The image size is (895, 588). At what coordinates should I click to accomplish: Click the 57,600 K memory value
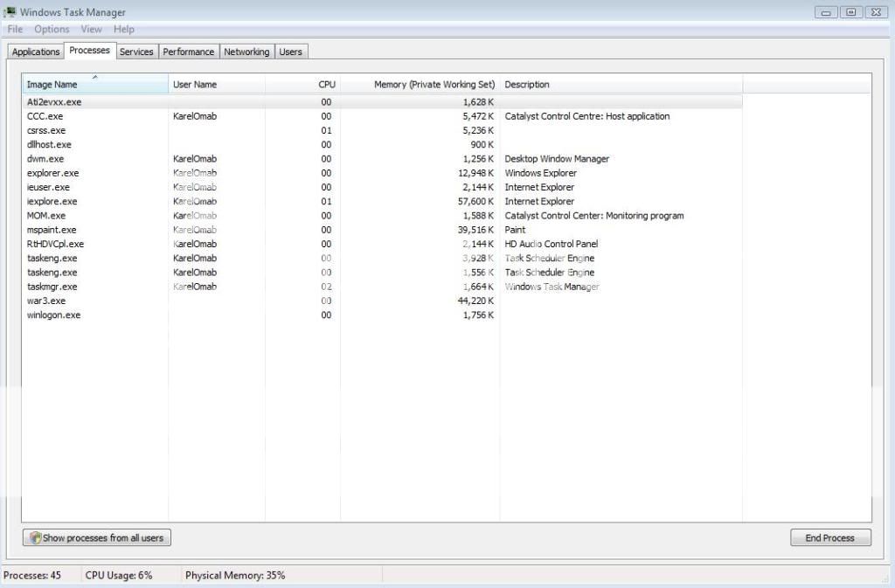[475, 201]
